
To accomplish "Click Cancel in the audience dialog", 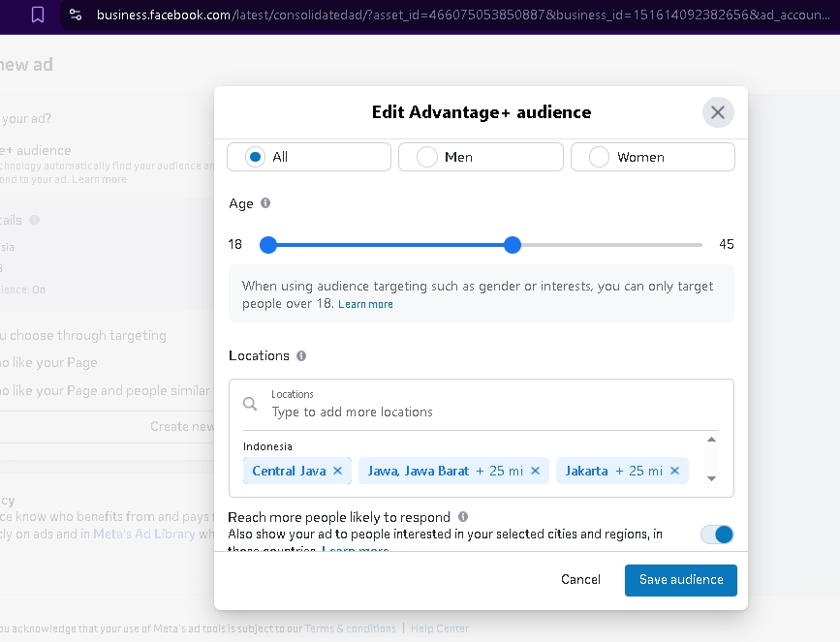I will tap(580, 580).
